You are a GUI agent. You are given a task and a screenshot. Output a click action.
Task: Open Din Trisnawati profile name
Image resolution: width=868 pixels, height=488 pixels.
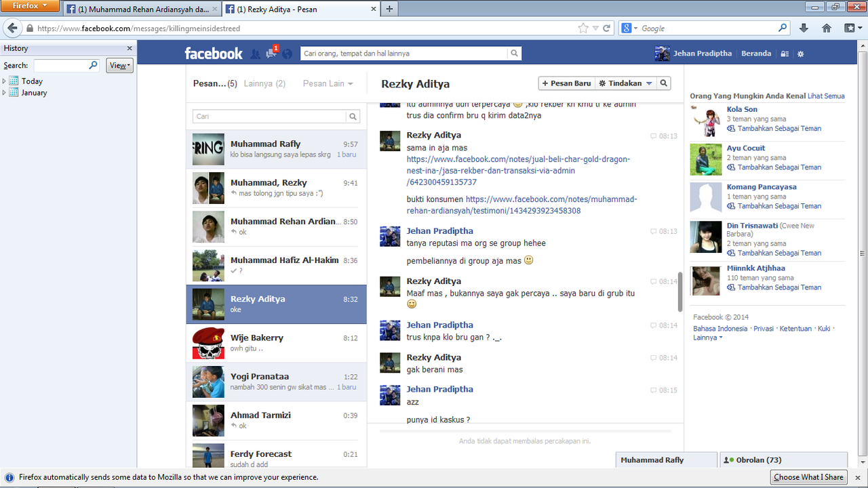pos(752,226)
